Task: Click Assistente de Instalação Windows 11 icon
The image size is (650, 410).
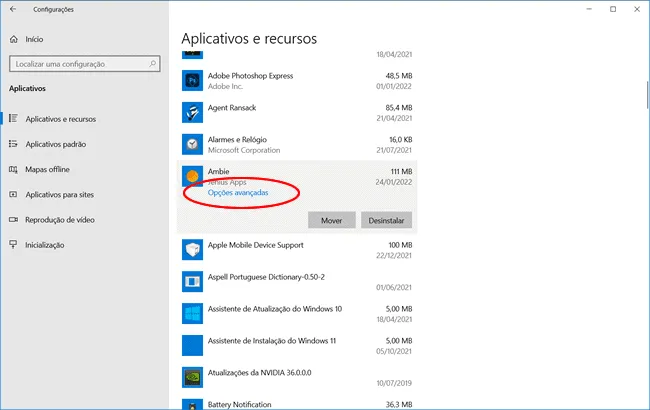Action: 192,345
